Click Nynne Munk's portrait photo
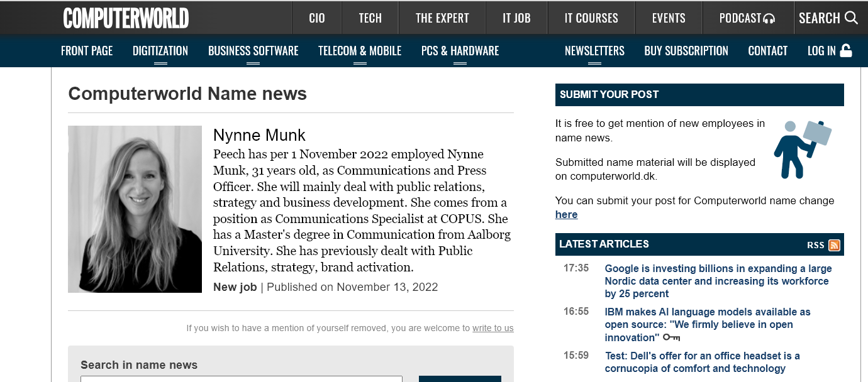Viewport: 868px width, 382px height. pyautogui.click(x=135, y=209)
